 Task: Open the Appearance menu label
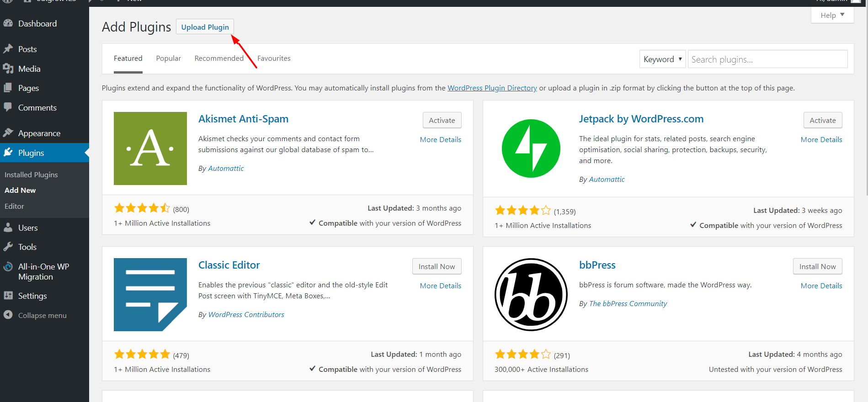(x=39, y=133)
